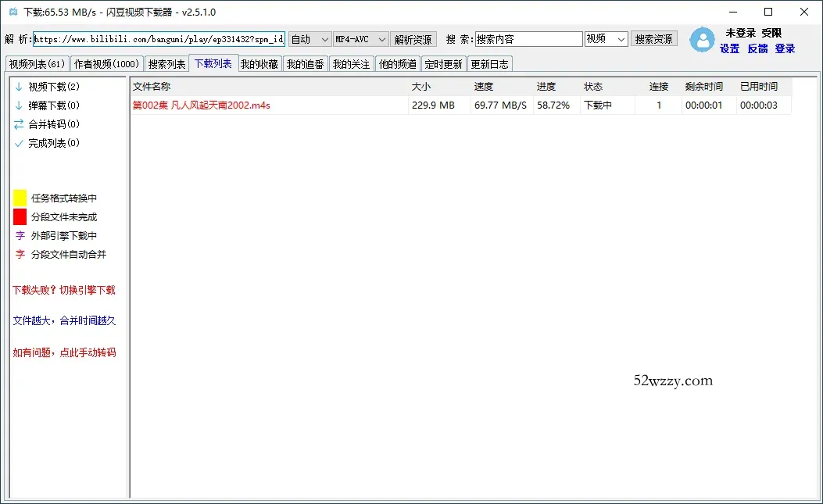Click 下载失败？切换引擎下载 link

tap(64, 291)
